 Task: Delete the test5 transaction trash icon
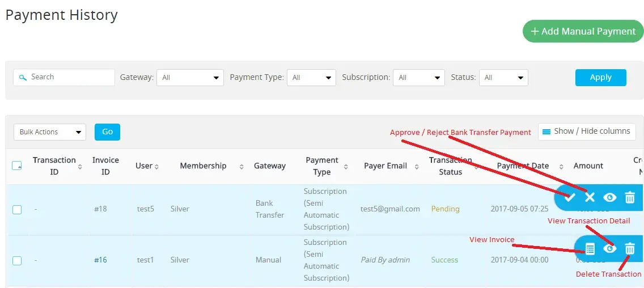pyautogui.click(x=629, y=197)
